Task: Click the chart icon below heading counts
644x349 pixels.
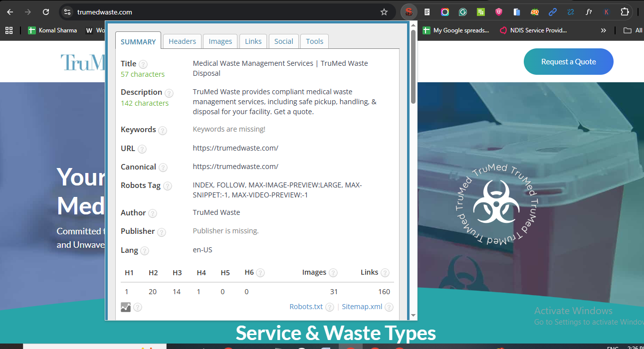Action: coord(126,307)
